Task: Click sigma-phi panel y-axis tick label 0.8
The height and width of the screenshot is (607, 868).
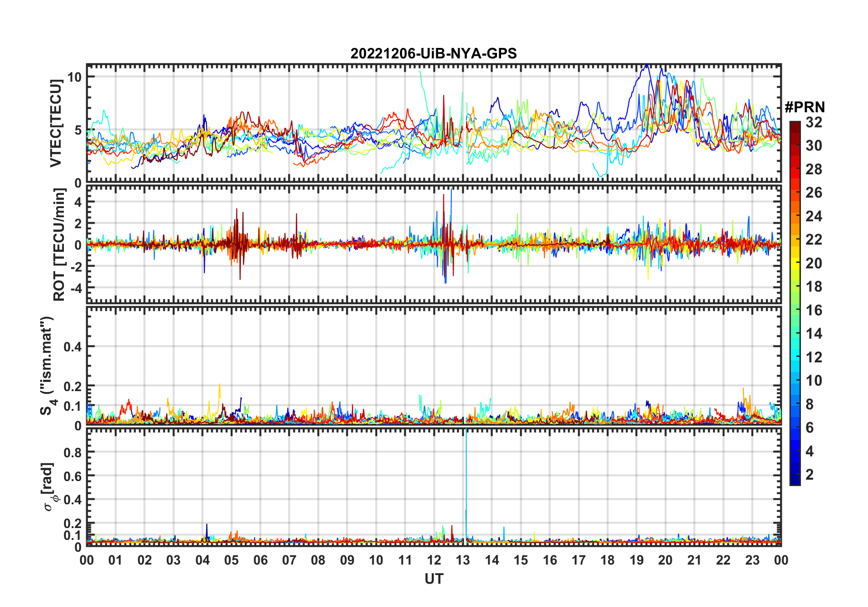Action: [73, 452]
